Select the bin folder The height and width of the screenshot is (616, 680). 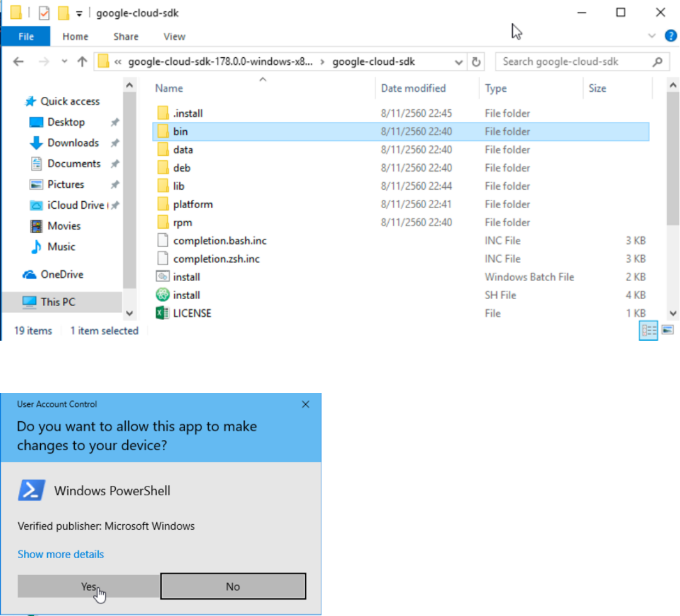401,131
